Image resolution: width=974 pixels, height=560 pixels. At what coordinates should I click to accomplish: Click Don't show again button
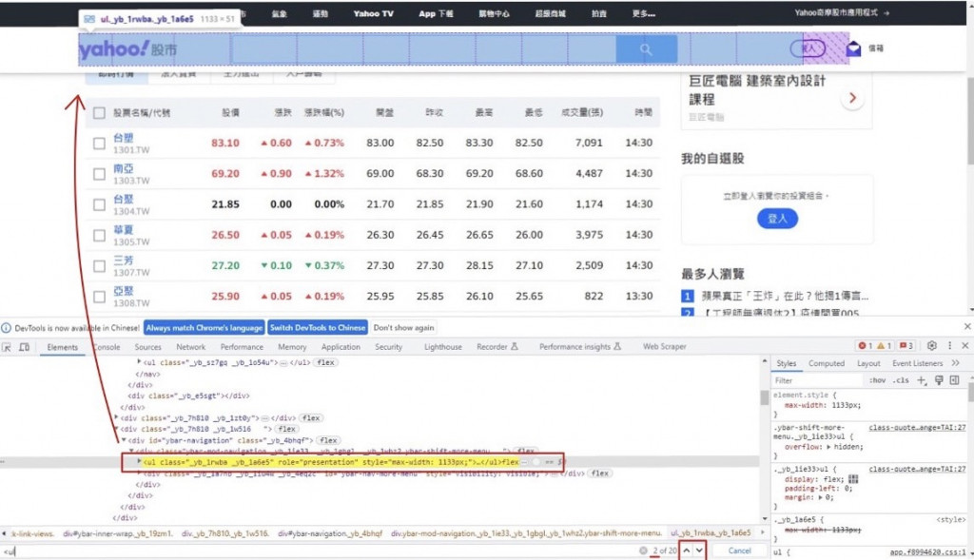(403, 328)
